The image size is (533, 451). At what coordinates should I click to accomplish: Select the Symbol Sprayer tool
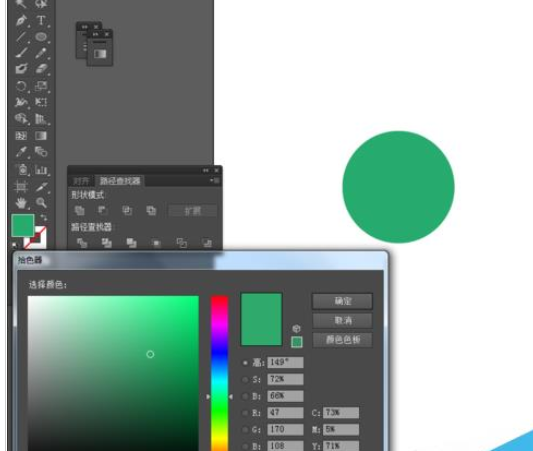pyautogui.click(x=21, y=169)
